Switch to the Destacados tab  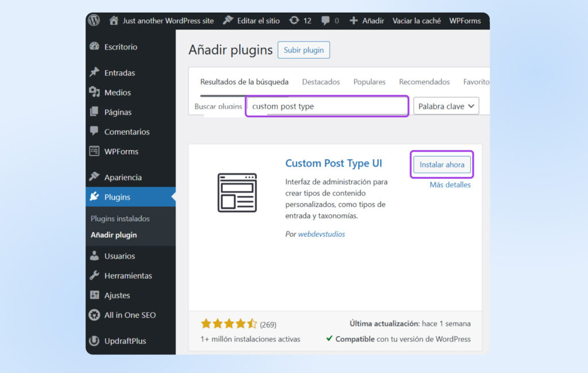click(x=321, y=82)
